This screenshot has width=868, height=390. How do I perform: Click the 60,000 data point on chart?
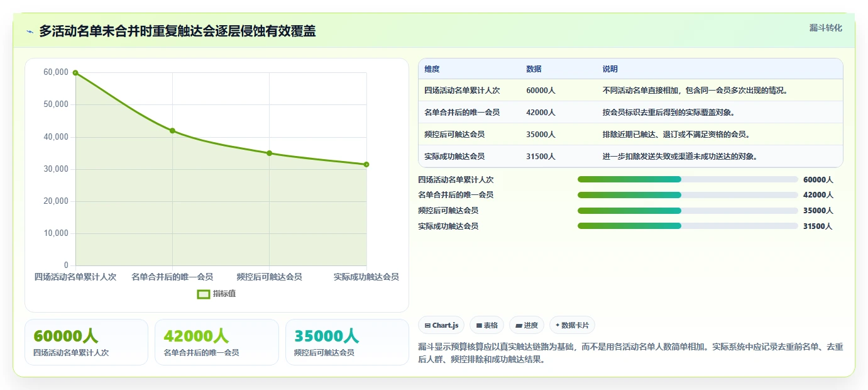point(75,73)
